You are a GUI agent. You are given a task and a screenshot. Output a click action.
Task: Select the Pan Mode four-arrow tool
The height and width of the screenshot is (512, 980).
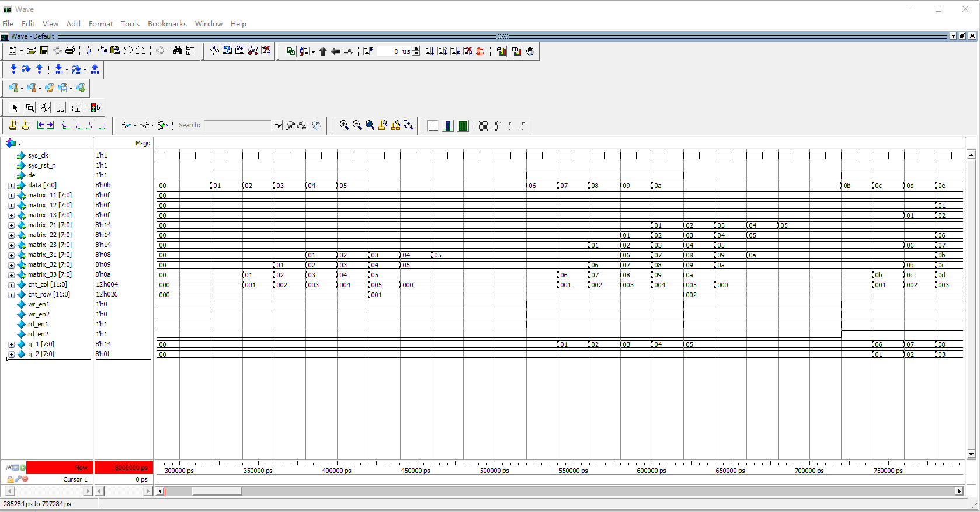(45, 107)
